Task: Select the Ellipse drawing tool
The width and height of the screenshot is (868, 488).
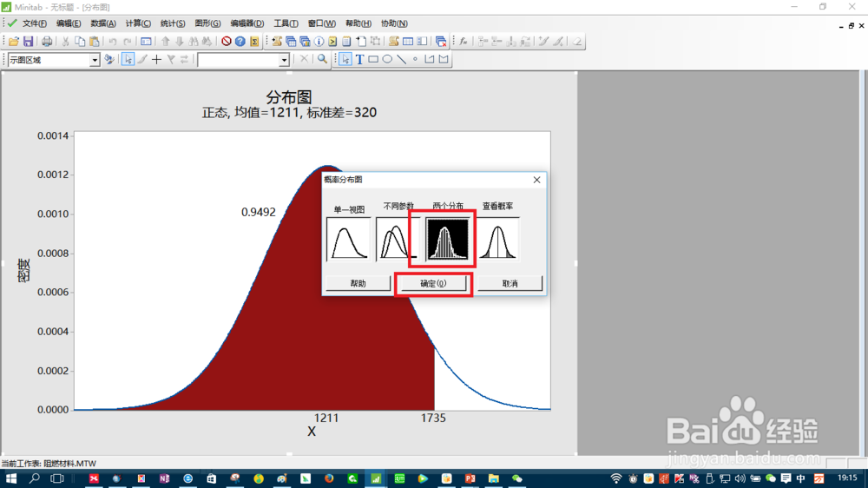Action: click(x=387, y=59)
